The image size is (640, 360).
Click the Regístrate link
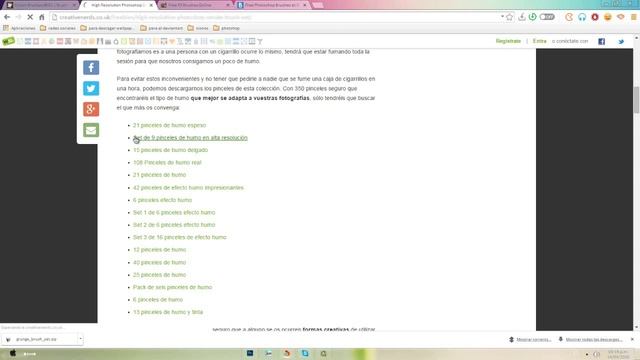tap(508, 41)
